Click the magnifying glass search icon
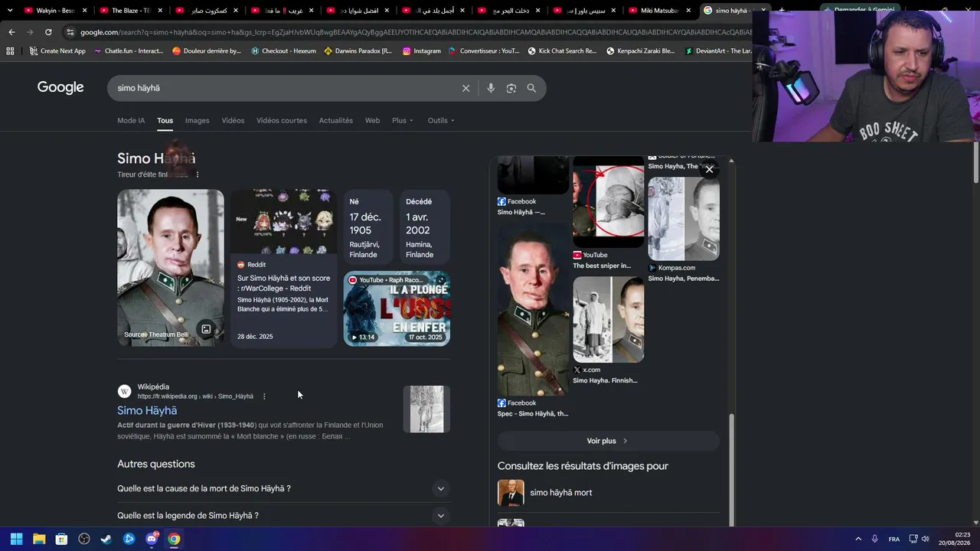This screenshot has width=980, height=551. (531, 88)
